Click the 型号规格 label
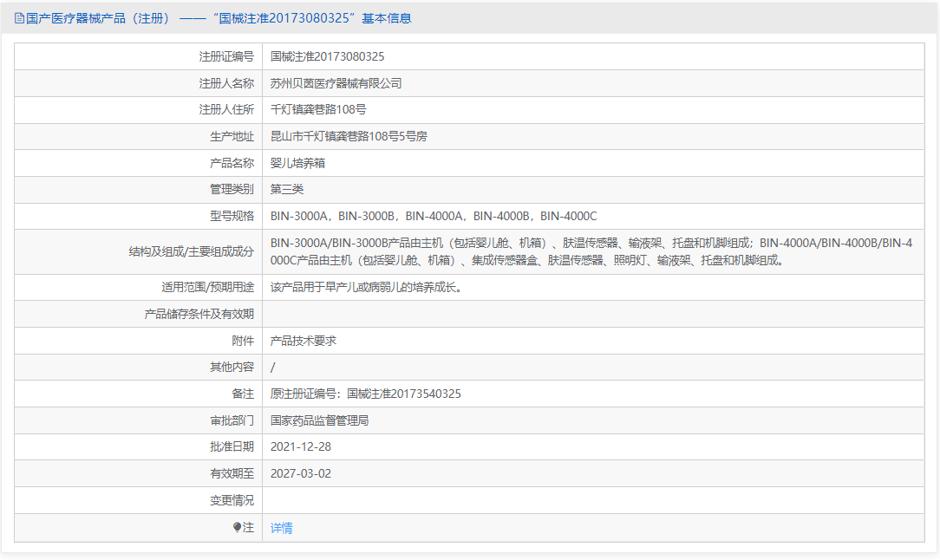Screen dimensions: 940x560 pos(232,216)
